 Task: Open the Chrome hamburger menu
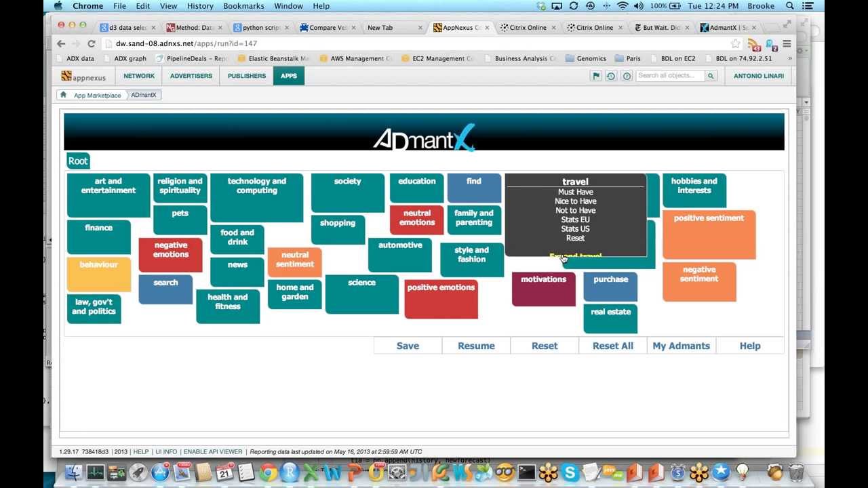click(x=787, y=44)
